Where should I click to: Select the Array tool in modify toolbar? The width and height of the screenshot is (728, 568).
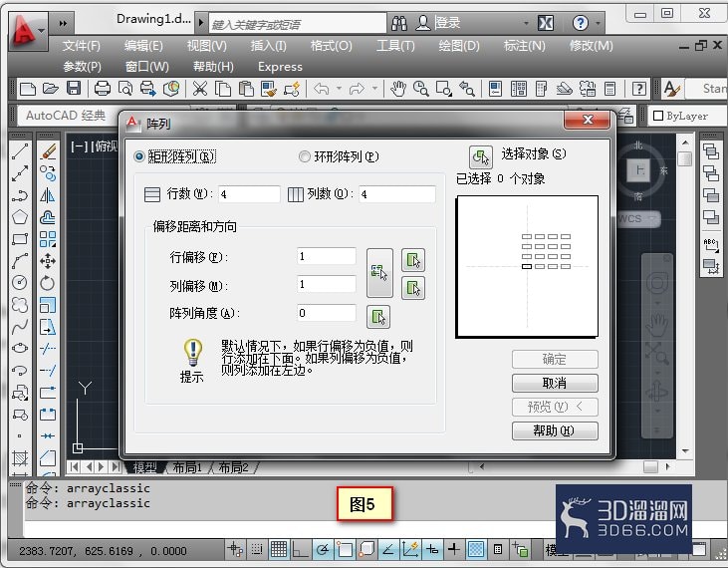[48, 239]
